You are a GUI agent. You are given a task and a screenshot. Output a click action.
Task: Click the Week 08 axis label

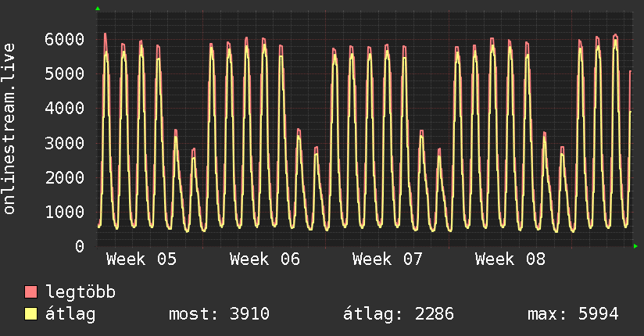(x=510, y=259)
